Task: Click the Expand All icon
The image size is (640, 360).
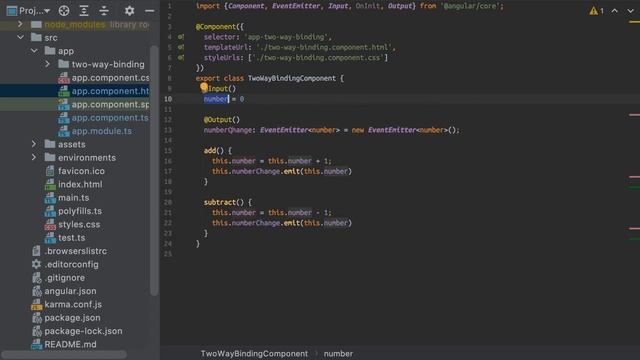Action: tap(84, 11)
